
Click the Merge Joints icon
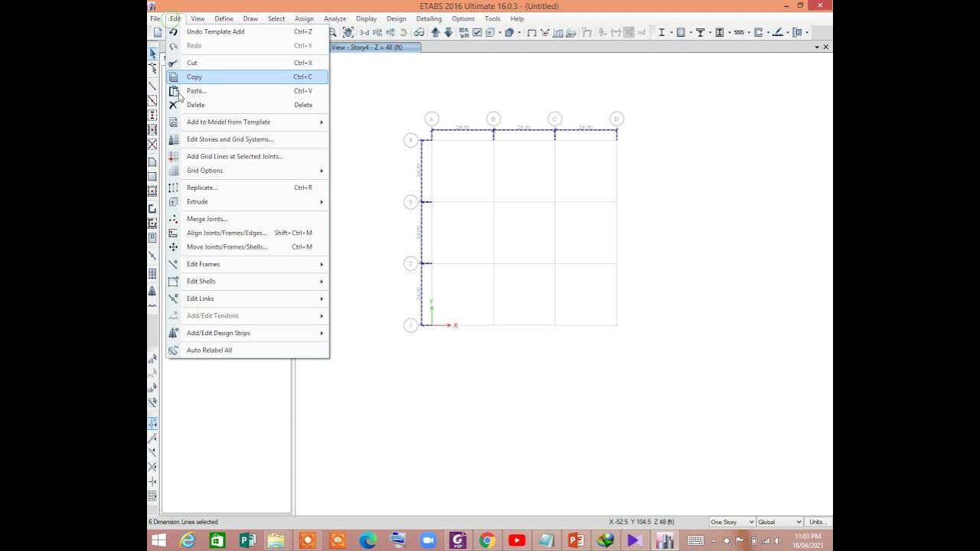pos(174,219)
